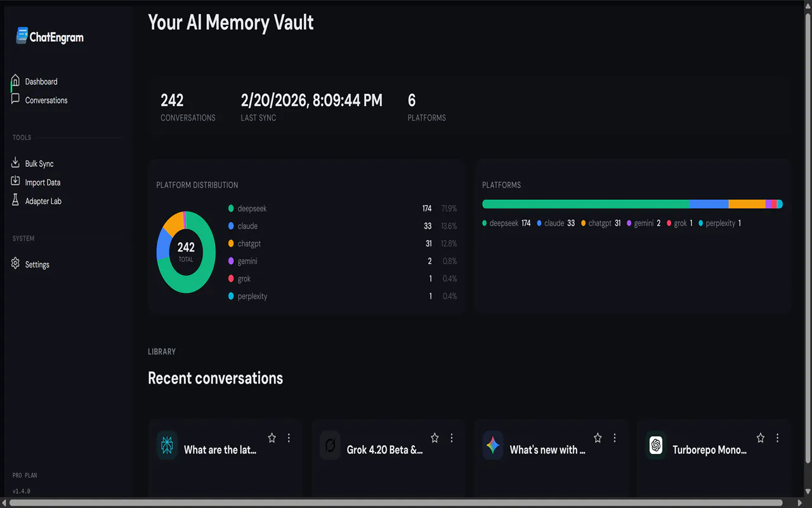Click the Perplexity icon on first conversation card
Image resolution: width=812 pixels, height=508 pixels.
(x=167, y=445)
